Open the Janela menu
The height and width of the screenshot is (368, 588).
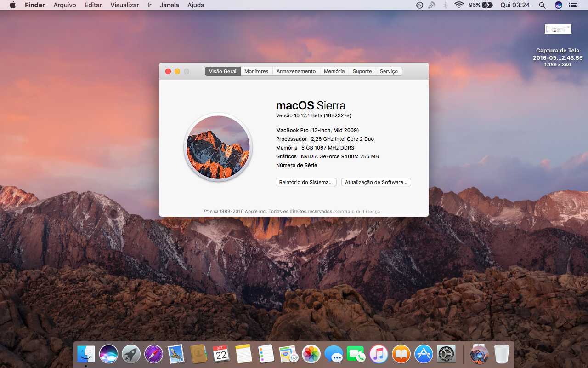pos(170,5)
